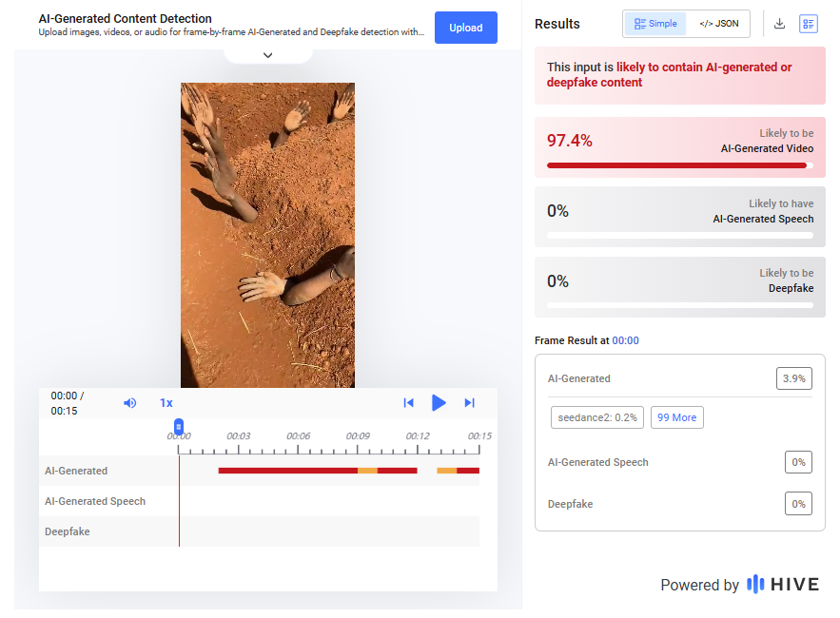This screenshot has width=840, height=618.
Task: Skip to next frame
Action: tap(469, 403)
